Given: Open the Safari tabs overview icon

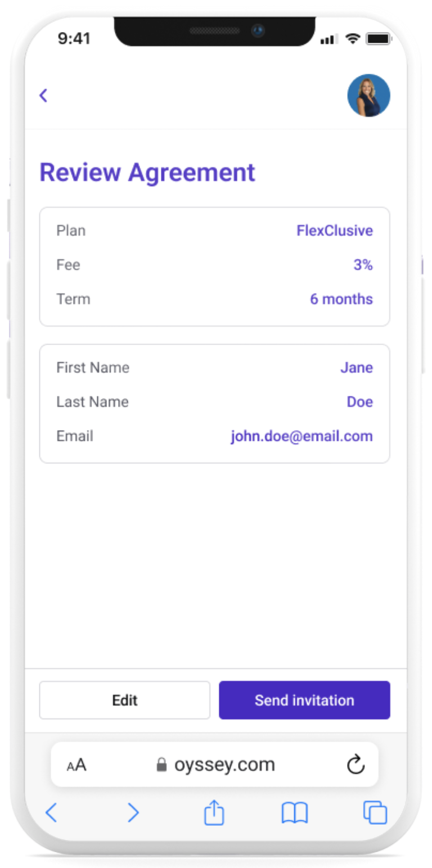Looking at the screenshot, I should point(375,813).
